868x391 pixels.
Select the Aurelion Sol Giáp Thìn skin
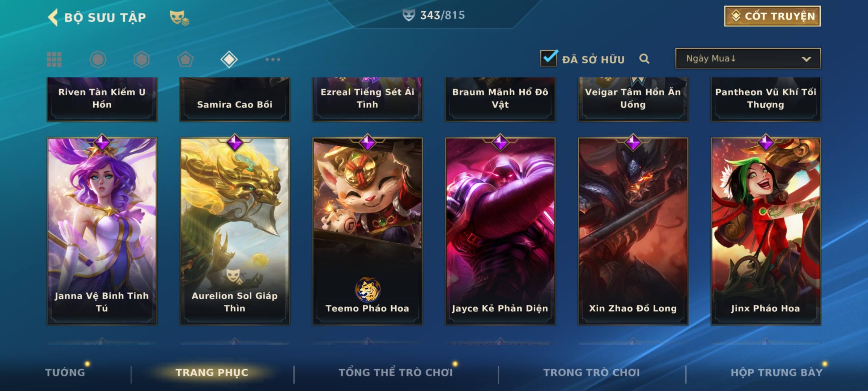[235, 231]
